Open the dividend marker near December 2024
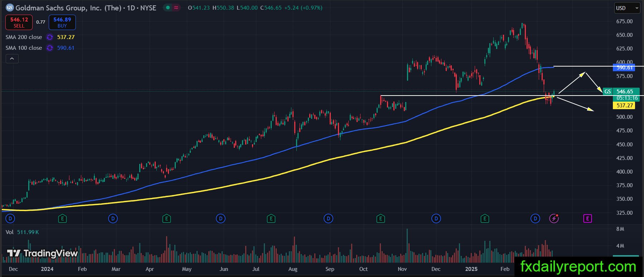This screenshot has width=644, height=277. point(436,218)
